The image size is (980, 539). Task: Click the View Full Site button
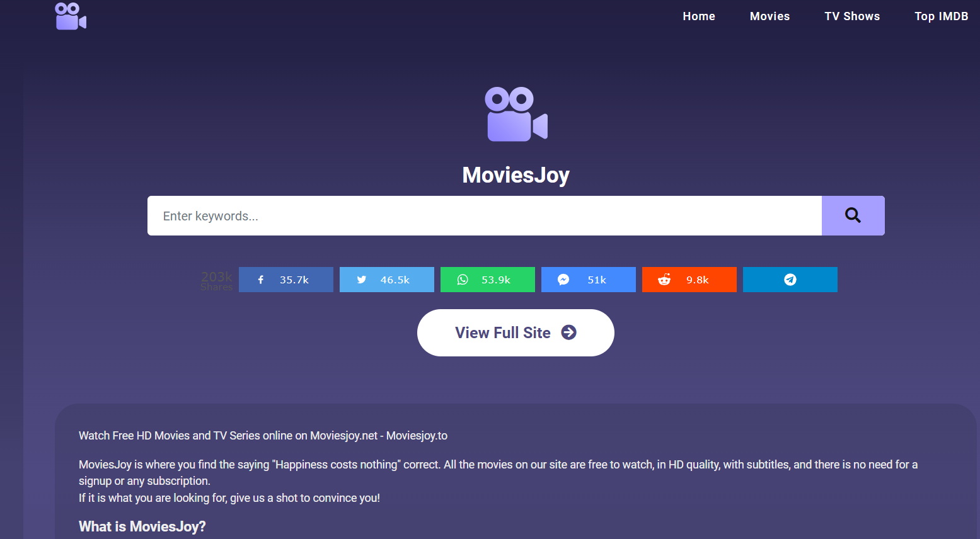click(516, 332)
